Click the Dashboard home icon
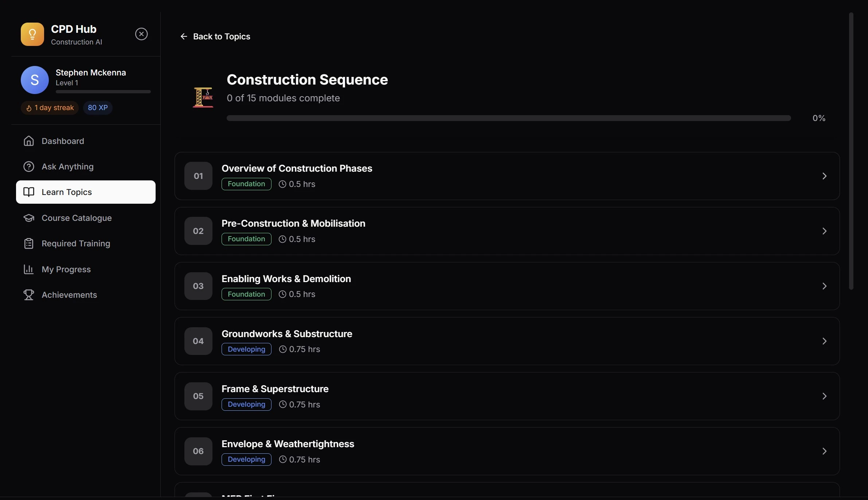 click(x=29, y=141)
